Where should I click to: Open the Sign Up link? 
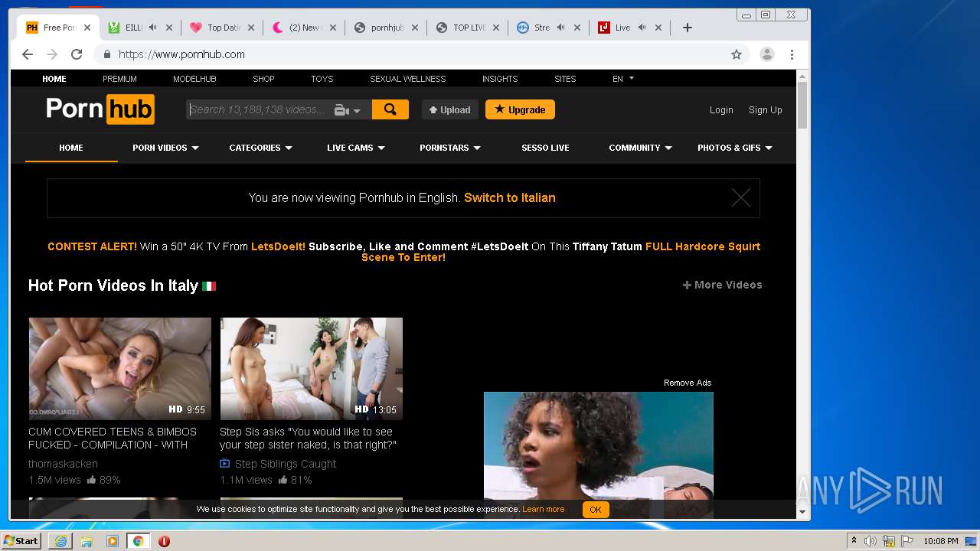coord(765,110)
